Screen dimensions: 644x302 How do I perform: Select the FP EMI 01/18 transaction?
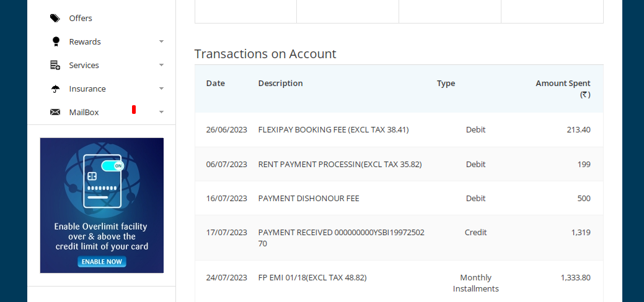point(312,277)
